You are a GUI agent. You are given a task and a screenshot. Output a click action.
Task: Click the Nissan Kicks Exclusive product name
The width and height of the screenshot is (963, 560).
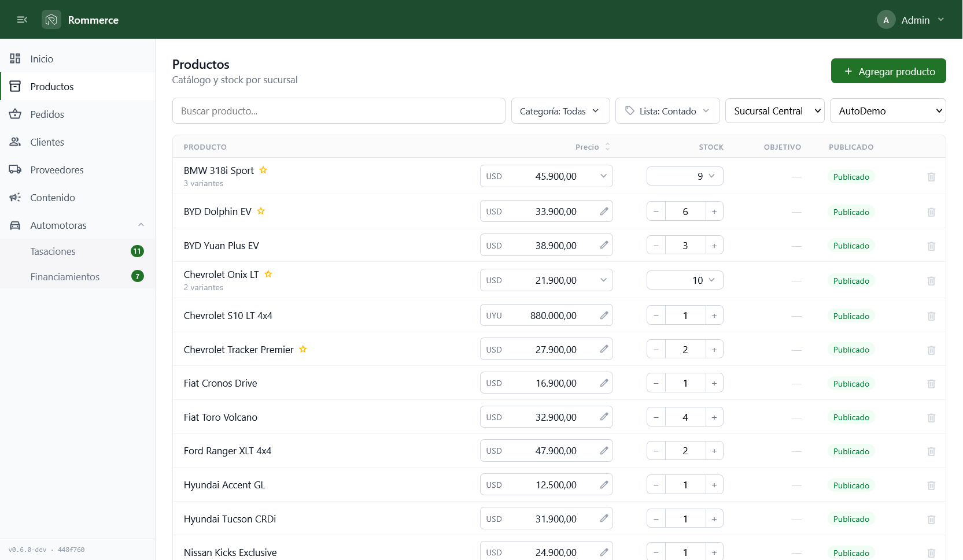point(230,552)
